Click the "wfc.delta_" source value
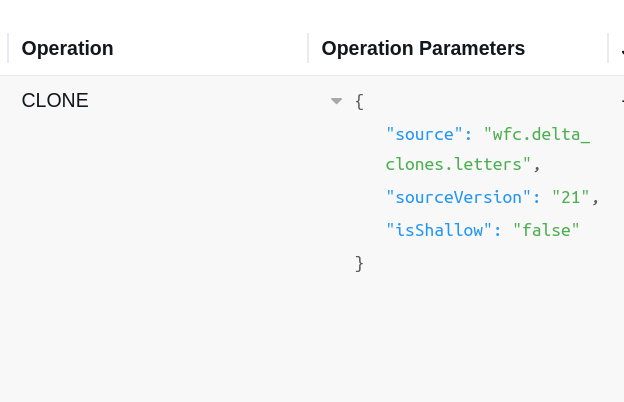Viewport: 624px width, 402px height. coord(537,133)
